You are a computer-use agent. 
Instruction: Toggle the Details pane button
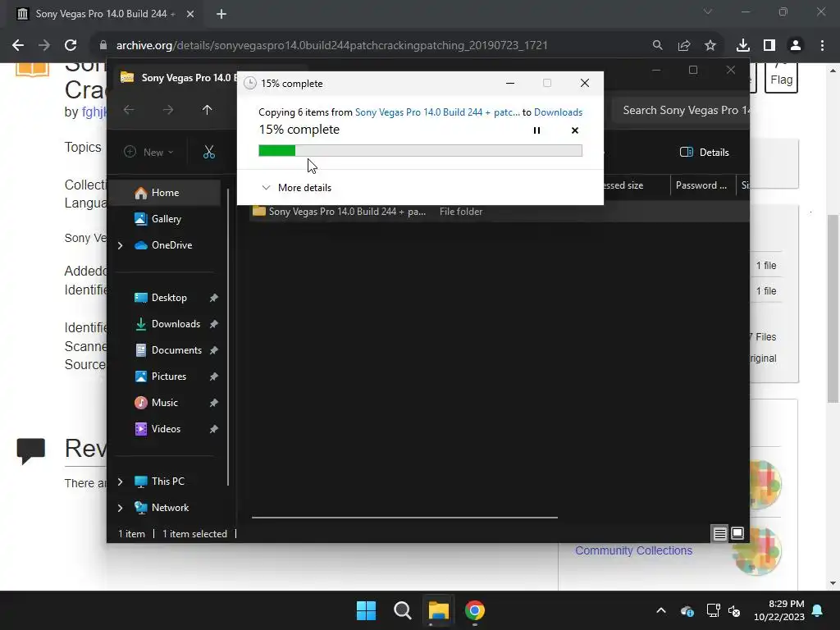[x=704, y=152]
